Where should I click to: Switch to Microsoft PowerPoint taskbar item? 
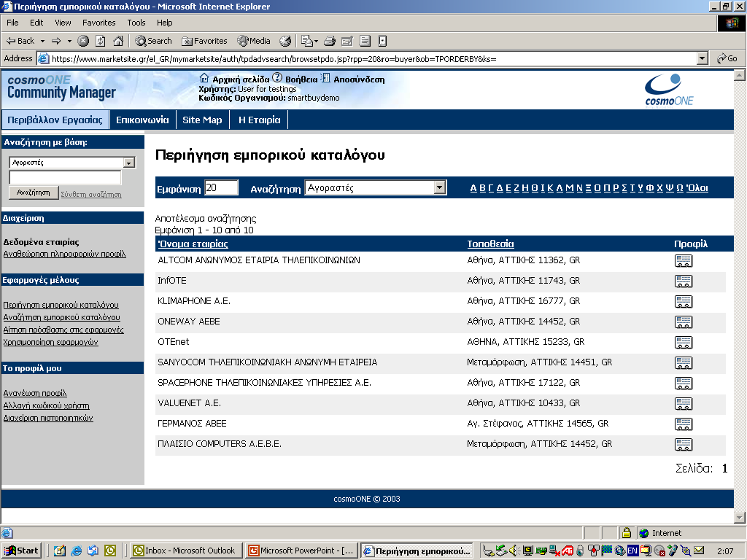pyautogui.click(x=301, y=551)
